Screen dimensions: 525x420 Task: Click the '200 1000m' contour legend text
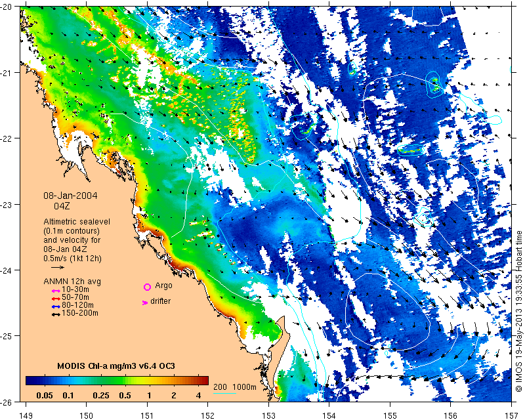click(x=235, y=387)
